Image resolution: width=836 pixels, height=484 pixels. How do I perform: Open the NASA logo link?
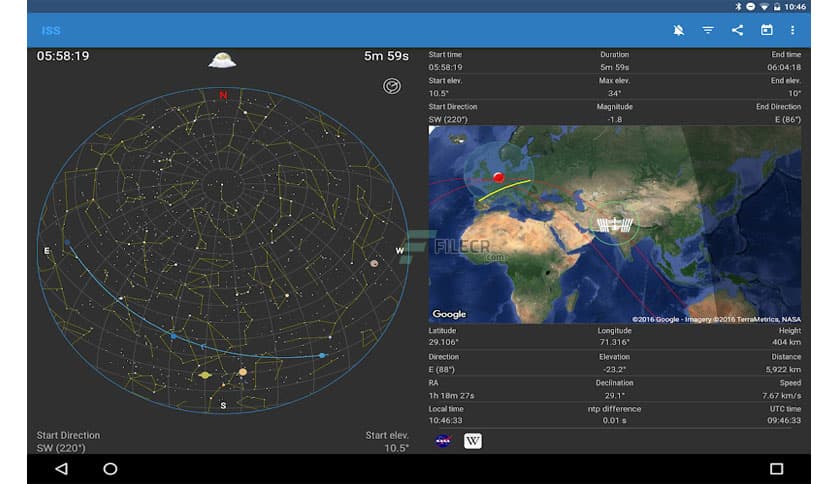click(443, 441)
